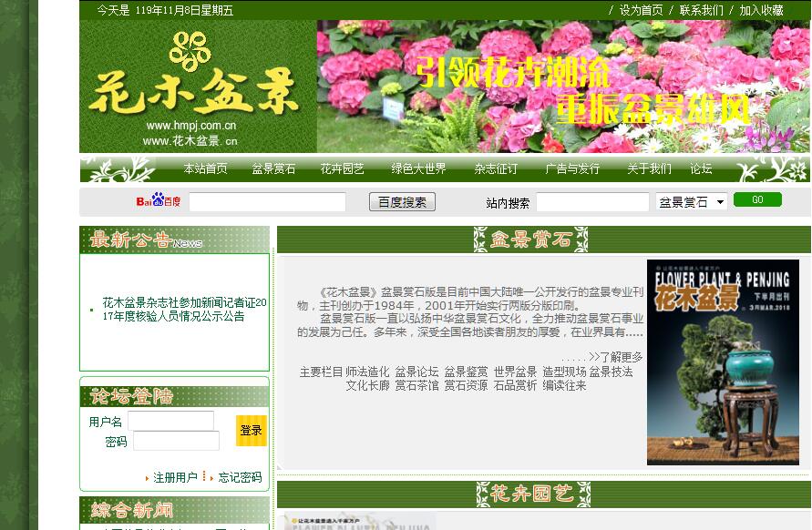Click the 站内搜索 text field
The width and height of the screenshot is (812, 530).
(592, 202)
